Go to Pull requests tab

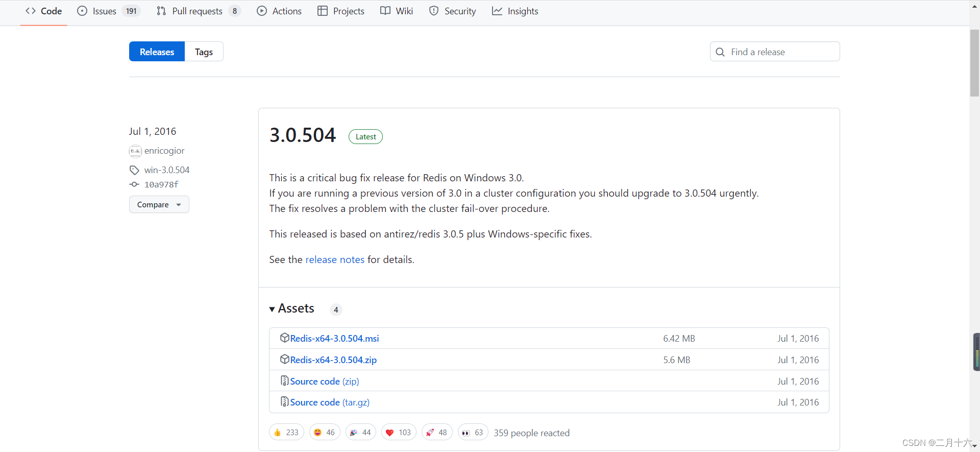[x=198, y=11]
